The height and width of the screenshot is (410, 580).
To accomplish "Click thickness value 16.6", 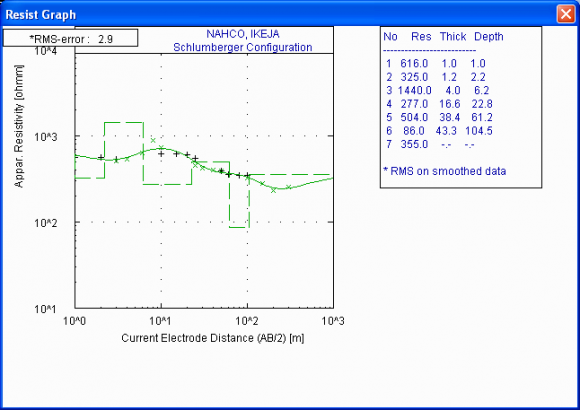I will coord(449,104).
